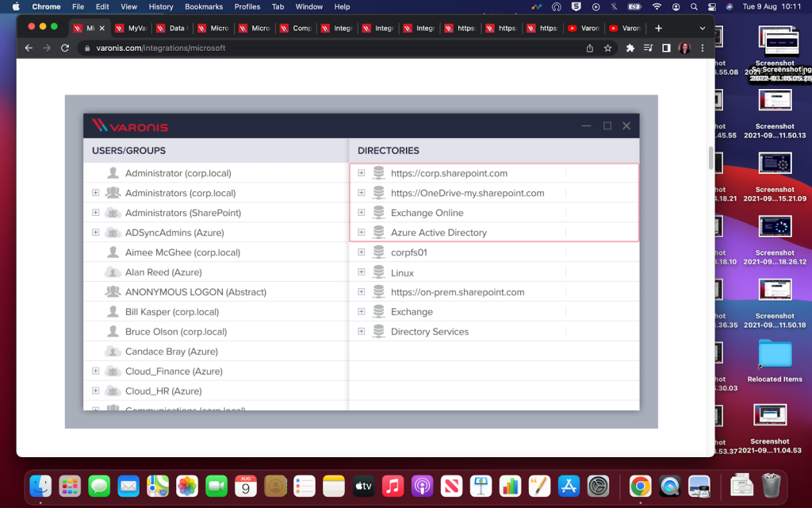Screen dimensions: 812x508
Task: Open System Preferences from the dock
Action: tap(598, 487)
